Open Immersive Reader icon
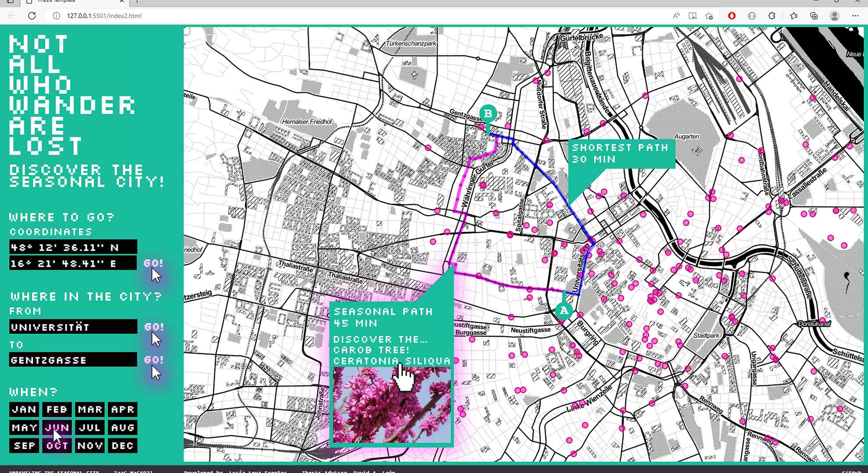 (693, 16)
